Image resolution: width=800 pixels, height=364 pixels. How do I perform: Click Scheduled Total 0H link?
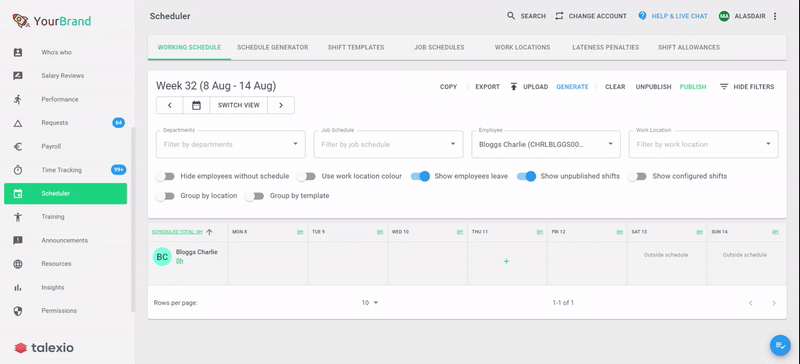point(177,232)
